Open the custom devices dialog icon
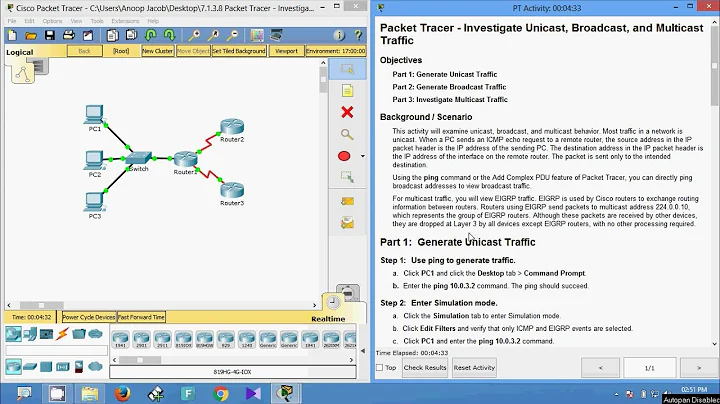This screenshot has width=720, height=404. tap(276, 35)
